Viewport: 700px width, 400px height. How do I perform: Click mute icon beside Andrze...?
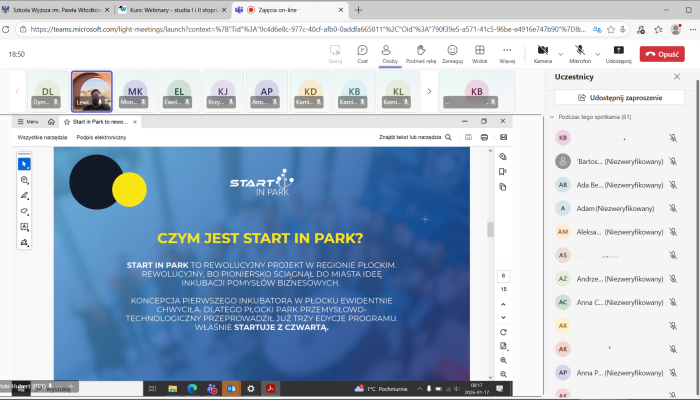(673, 279)
